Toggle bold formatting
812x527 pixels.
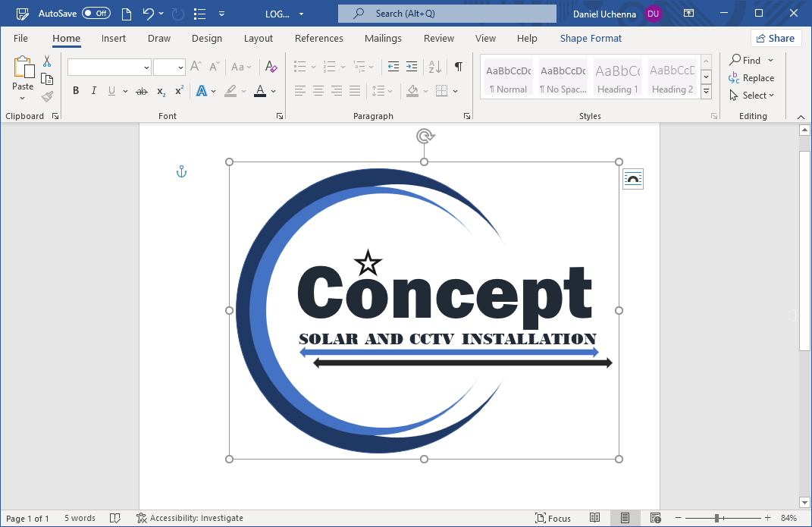[75, 90]
